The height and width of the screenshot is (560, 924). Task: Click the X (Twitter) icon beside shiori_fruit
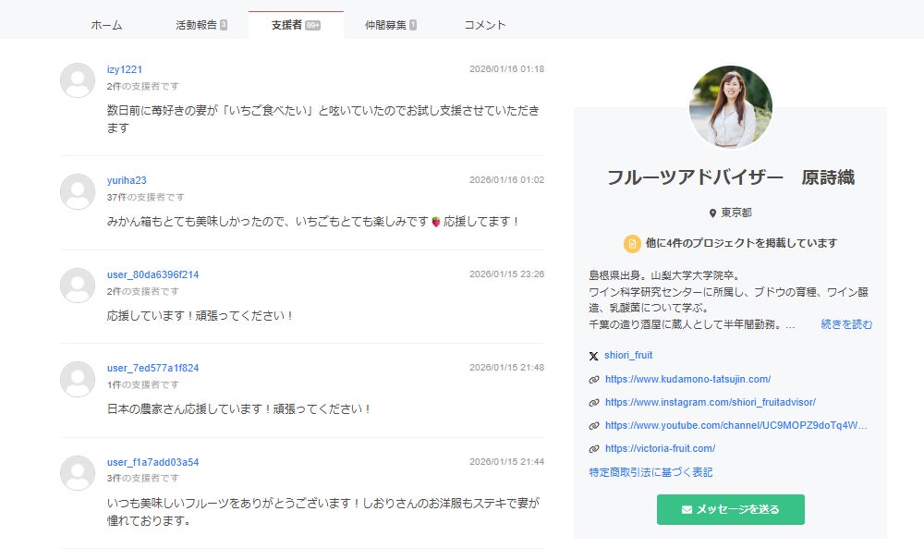click(593, 356)
